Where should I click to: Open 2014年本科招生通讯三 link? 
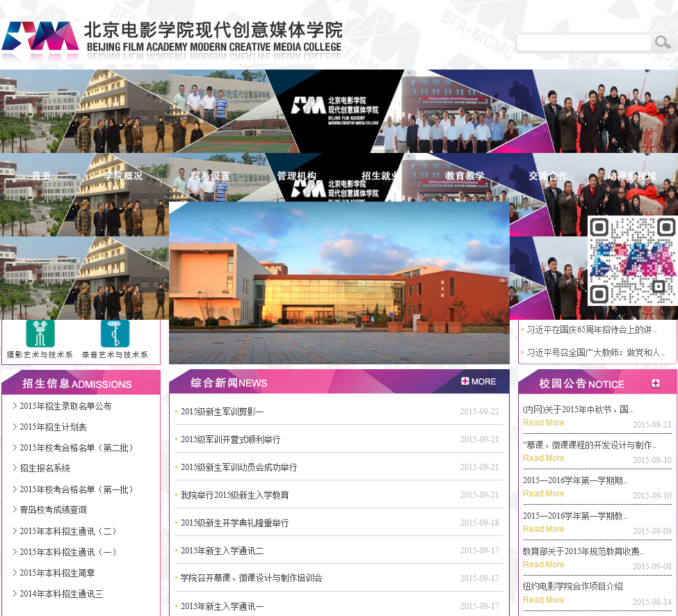(x=61, y=594)
